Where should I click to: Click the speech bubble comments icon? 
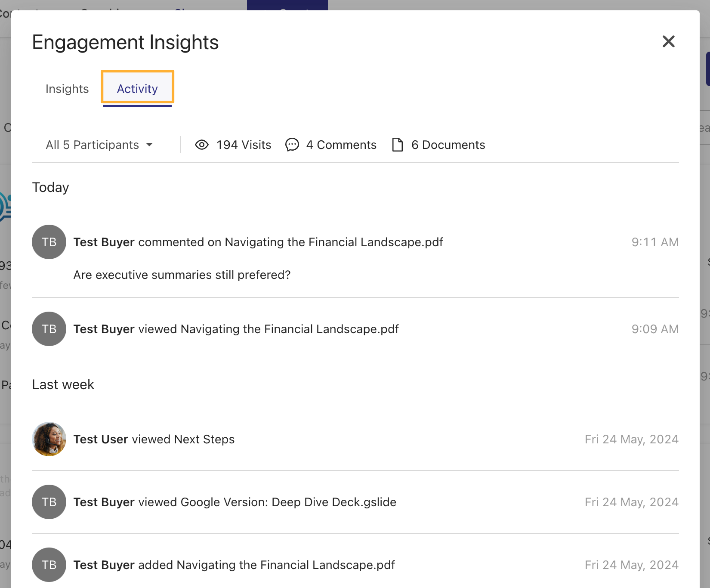click(x=292, y=145)
